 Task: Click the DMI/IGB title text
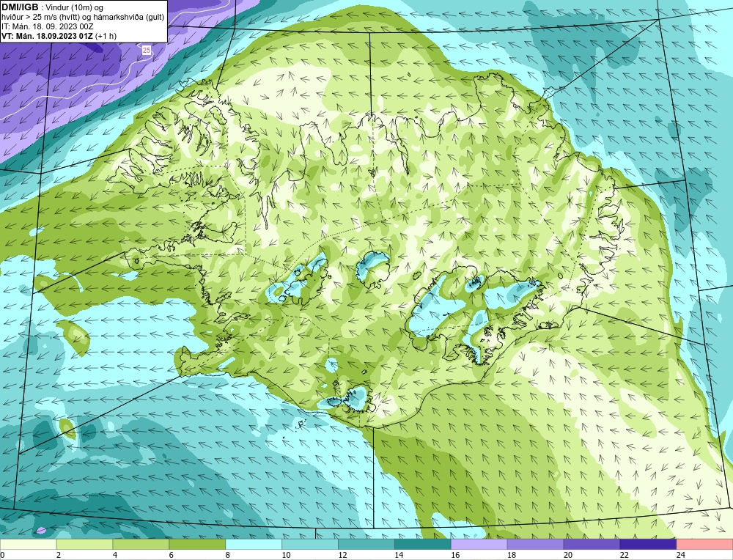[x=20, y=7]
